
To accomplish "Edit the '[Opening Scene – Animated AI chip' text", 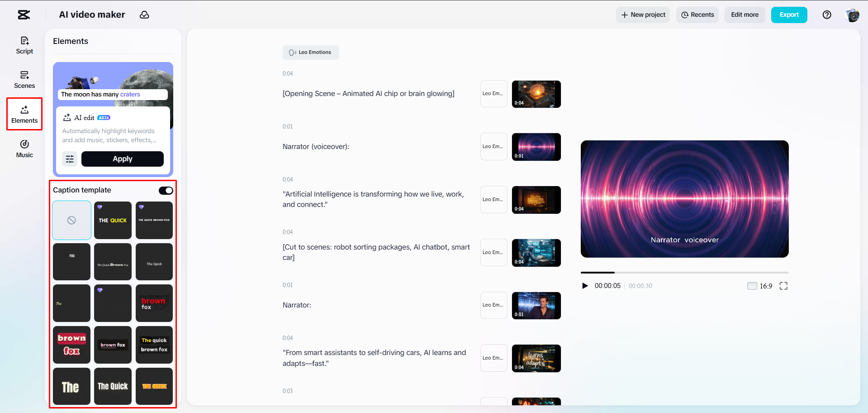I will (369, 94).
